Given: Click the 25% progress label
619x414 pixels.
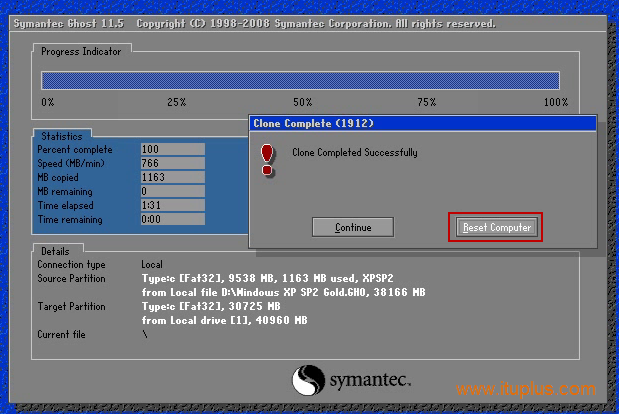Looking at the screenshot, I should 176,102.
